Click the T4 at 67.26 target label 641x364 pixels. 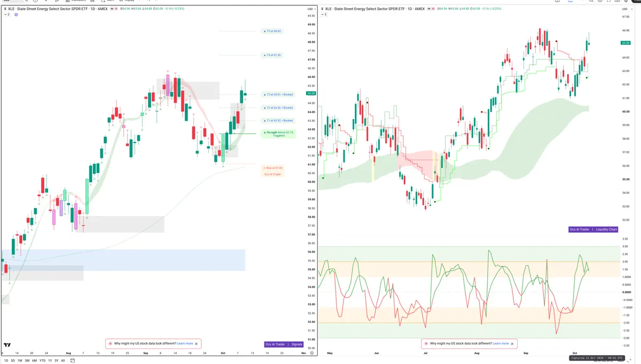coord(271,55)
